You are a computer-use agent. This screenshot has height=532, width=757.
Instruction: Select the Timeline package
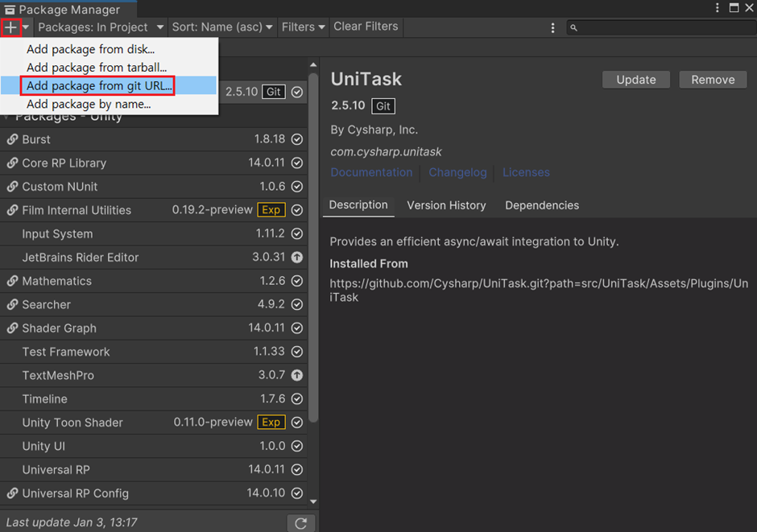click(x=154, y=399)
